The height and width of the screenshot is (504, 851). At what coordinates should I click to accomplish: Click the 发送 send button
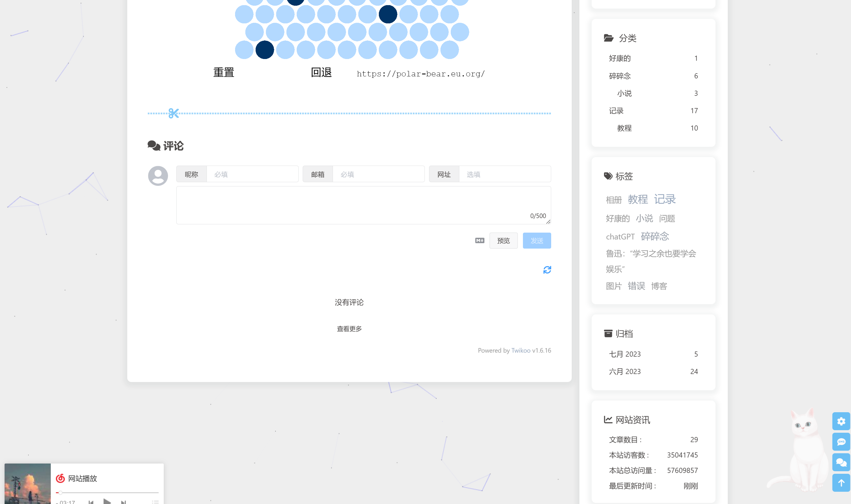click(x=537, y=240)
